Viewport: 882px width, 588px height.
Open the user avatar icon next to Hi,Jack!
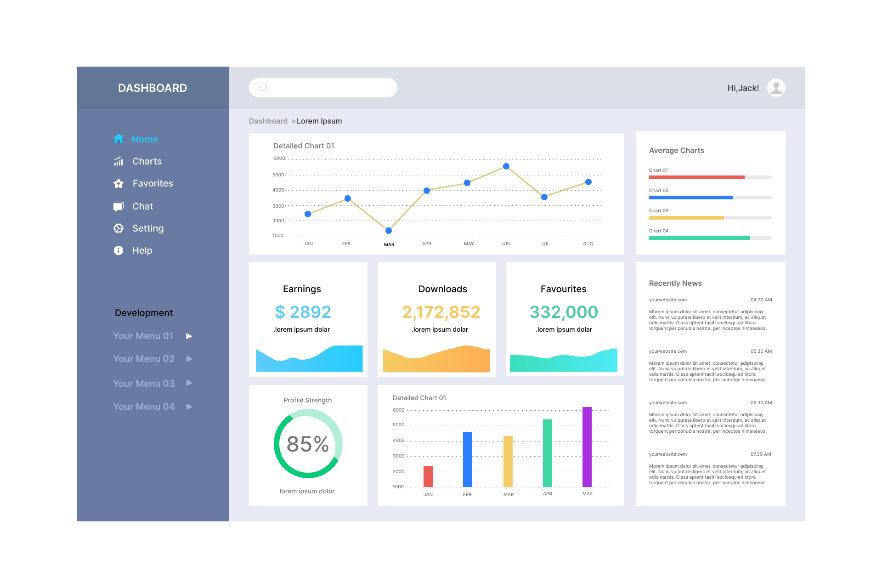(x=776, y=87)
